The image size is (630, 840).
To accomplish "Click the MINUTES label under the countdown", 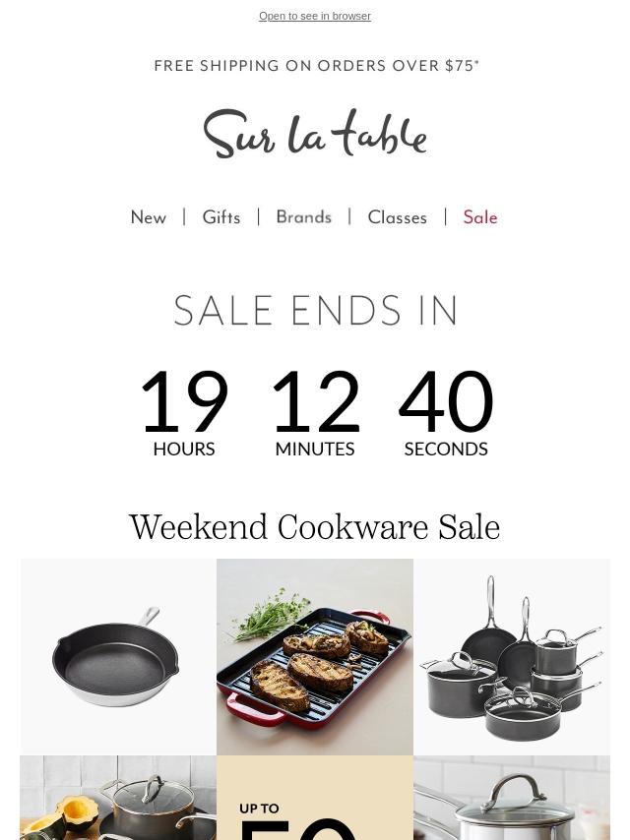I will 315,449.
